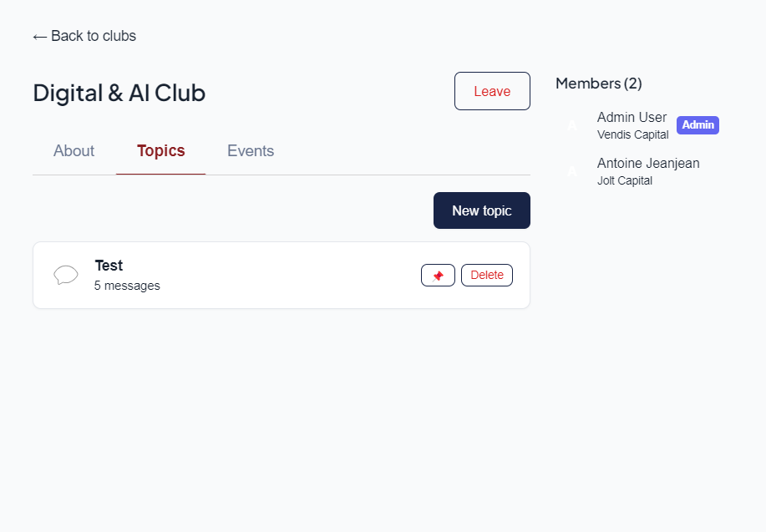Create a new topic
Viewport: 766px width, 532px height.
(x=481, y=210)
